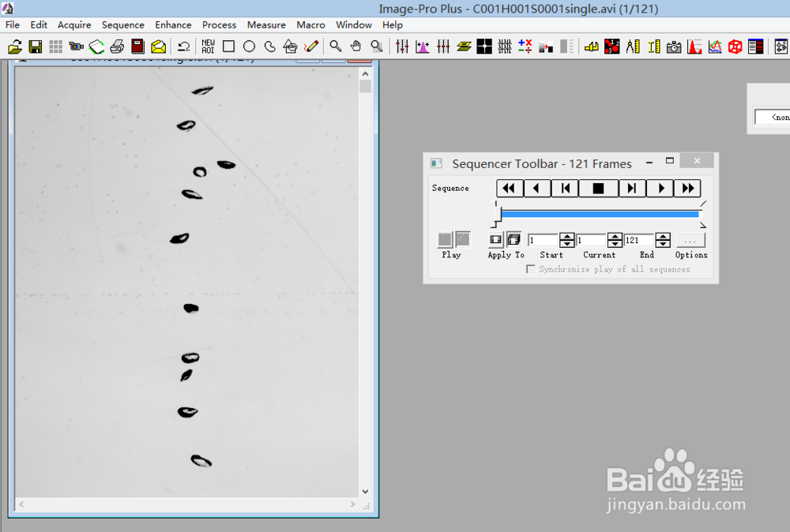Create a New AOI

pyautogui.click(x=208, y=47)
